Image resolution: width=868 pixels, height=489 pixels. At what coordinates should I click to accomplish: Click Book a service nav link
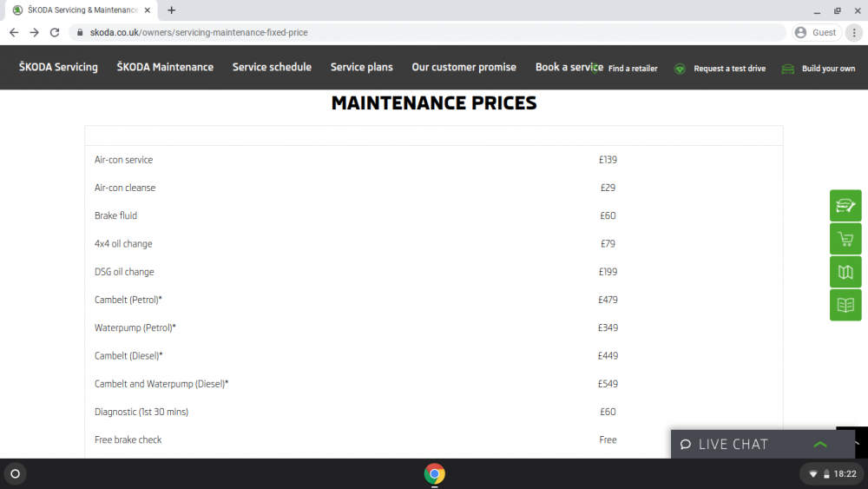pos(569,67)
